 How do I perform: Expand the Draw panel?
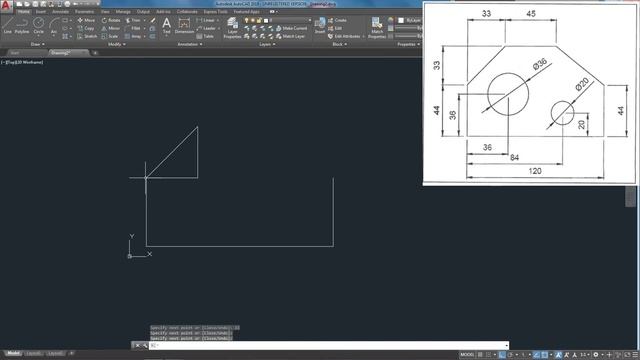[x=38, y=44]
